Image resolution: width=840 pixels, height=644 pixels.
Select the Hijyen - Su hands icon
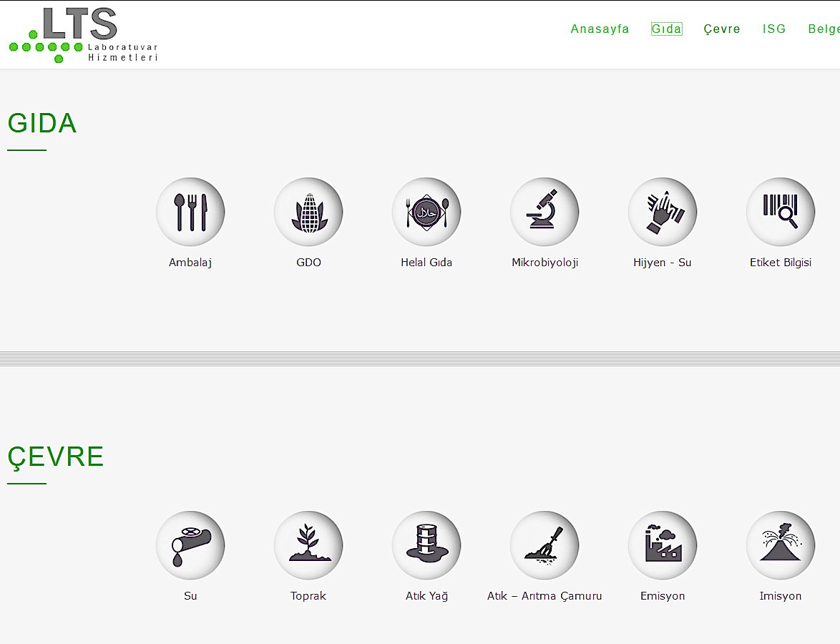click(x=663, y=212)
